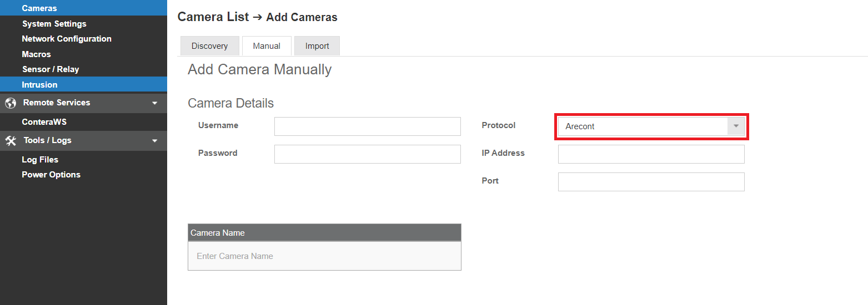Image resolution: width=868 pixels, height=305 pixels.
Task: Click into the IP Address field
Action: pos(651,154)
